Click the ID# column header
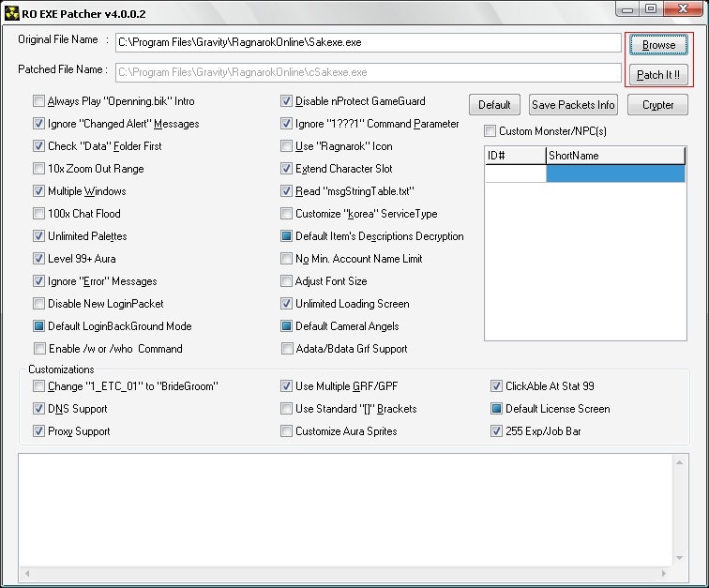709x588 pixels. (516, 156)
